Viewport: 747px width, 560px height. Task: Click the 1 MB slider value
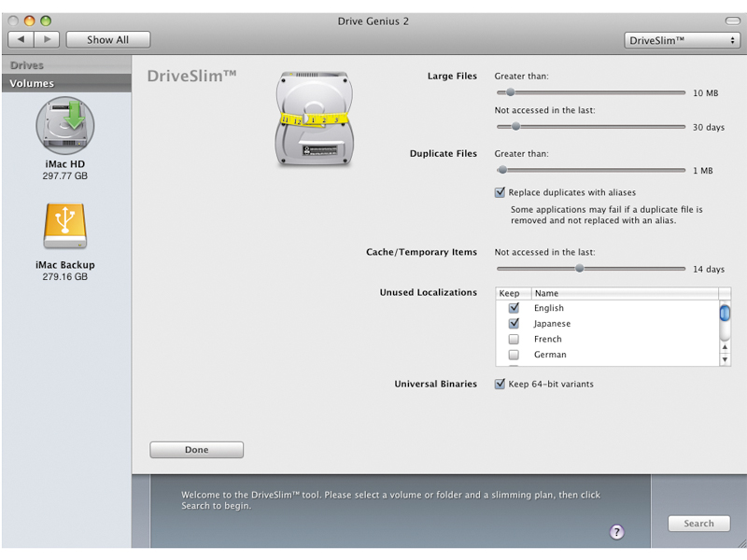click(703, 171)
